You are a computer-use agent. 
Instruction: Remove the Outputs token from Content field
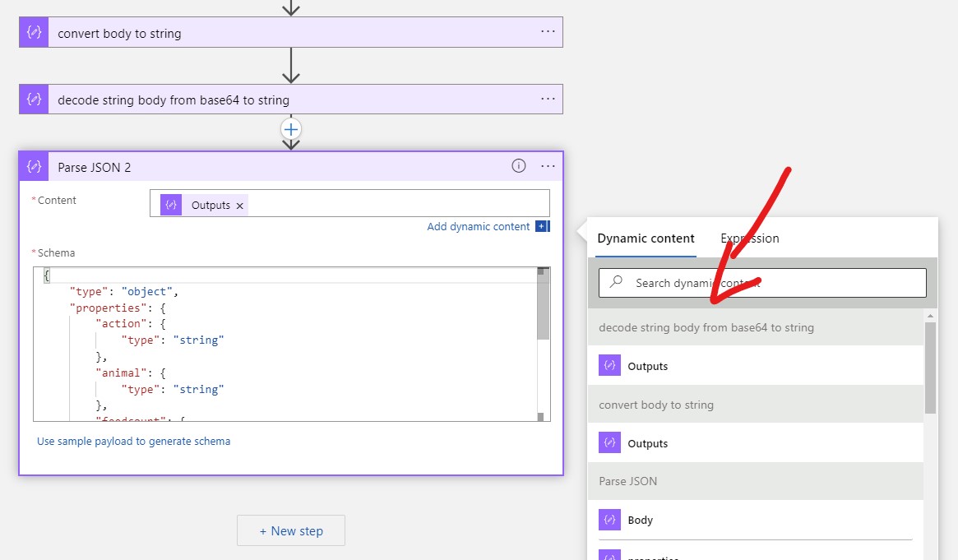click(240, 206)
